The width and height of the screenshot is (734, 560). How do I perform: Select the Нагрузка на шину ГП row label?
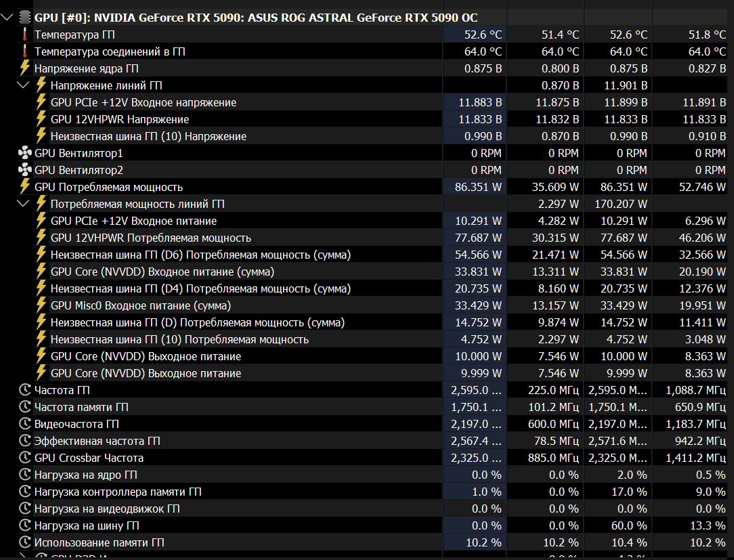click(x=87, y=526)
